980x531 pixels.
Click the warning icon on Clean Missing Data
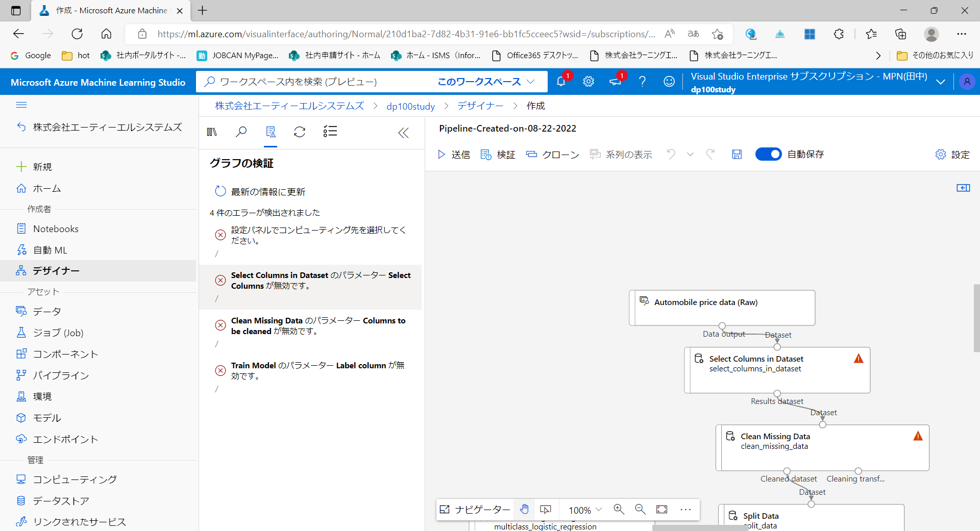918,436
